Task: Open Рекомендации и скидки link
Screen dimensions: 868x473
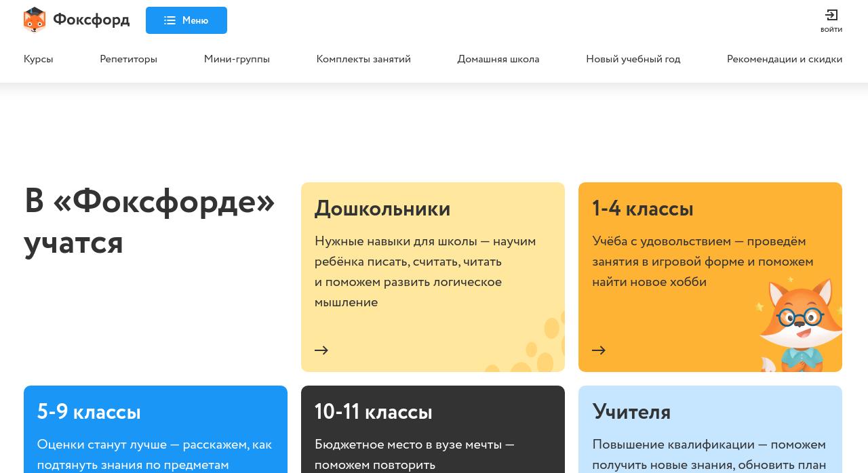Action: (785, 59)
